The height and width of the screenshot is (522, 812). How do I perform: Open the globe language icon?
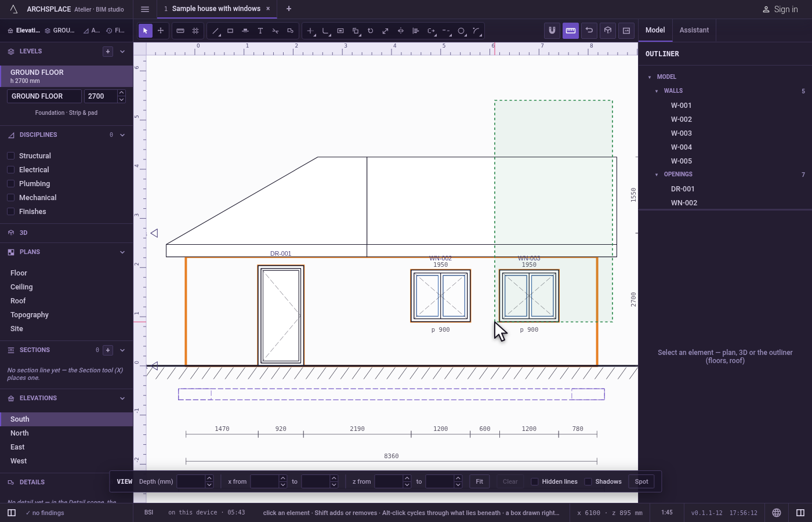coord(777,513)
